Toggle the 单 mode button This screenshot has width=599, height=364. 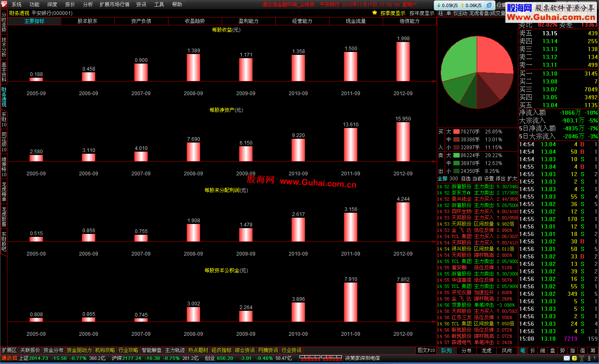click(x=449, y=13)
